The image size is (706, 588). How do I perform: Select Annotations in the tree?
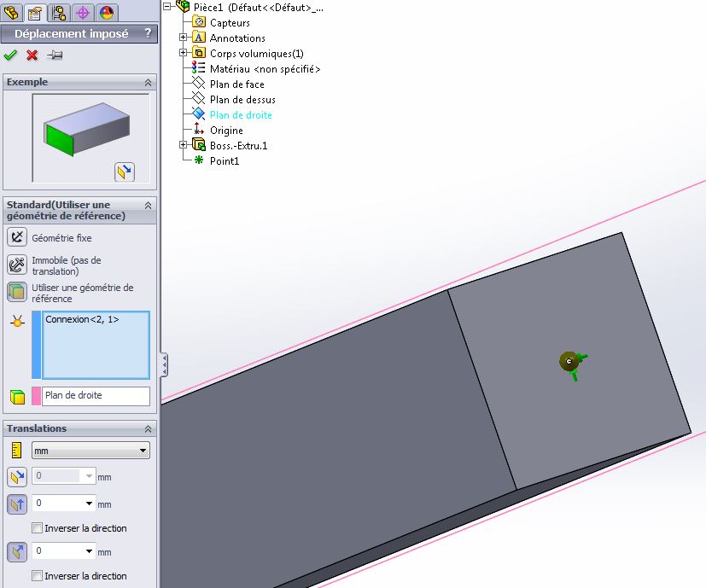tap(237, 38)
